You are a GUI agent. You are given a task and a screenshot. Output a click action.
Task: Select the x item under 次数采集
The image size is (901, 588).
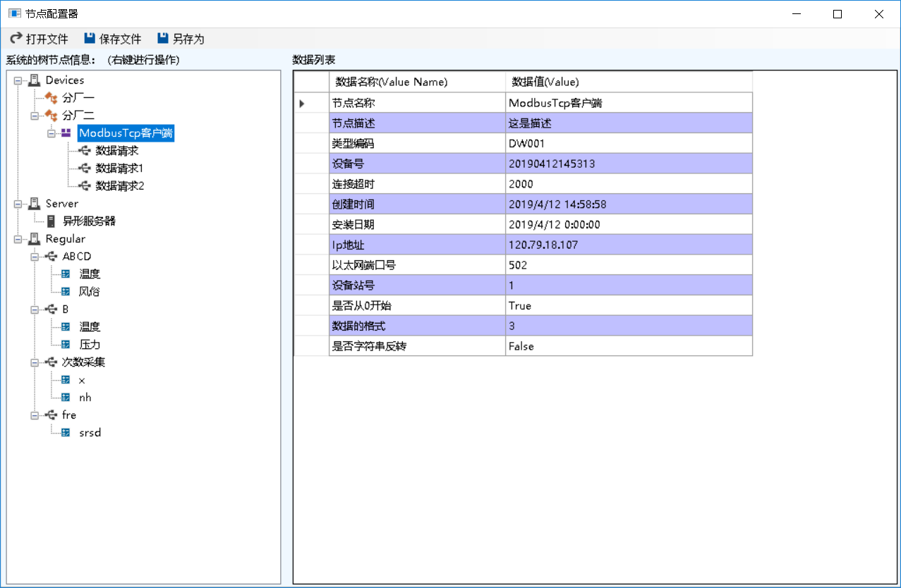coord(82,380)
